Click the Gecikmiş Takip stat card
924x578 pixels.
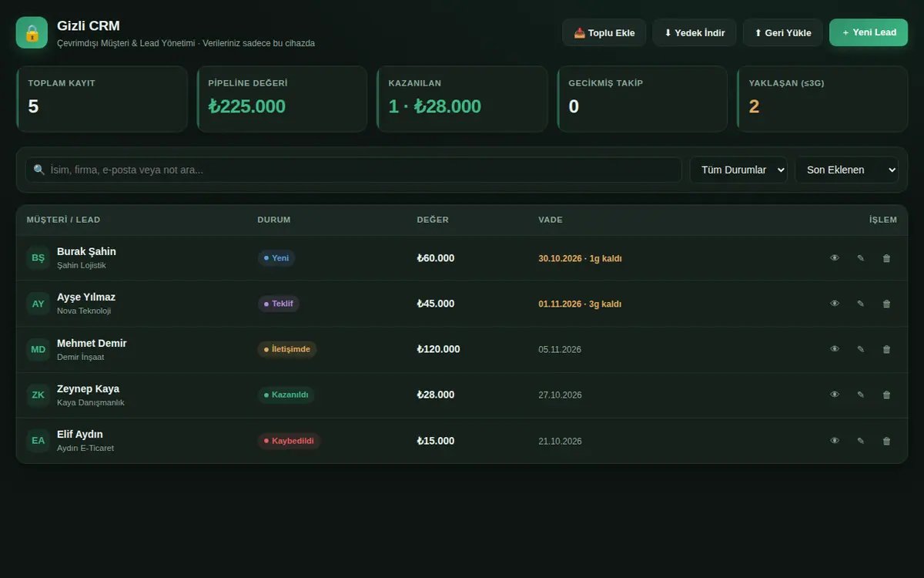(642, 99)
